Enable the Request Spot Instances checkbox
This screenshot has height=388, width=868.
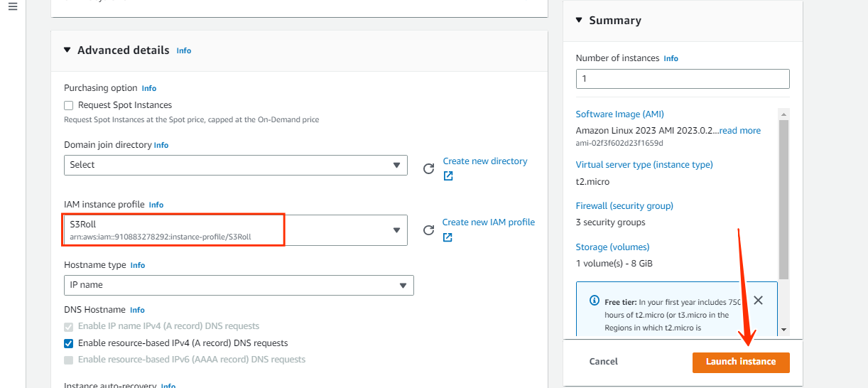coord(69,105)
